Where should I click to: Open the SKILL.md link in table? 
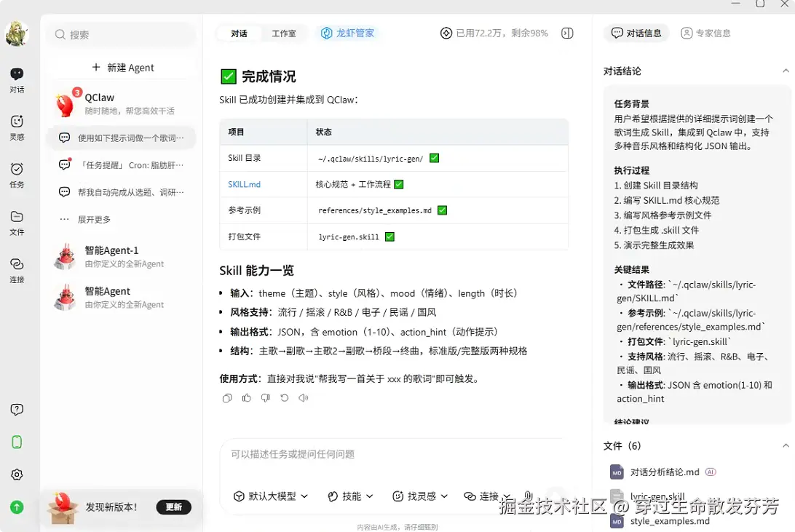click(244, 184)
